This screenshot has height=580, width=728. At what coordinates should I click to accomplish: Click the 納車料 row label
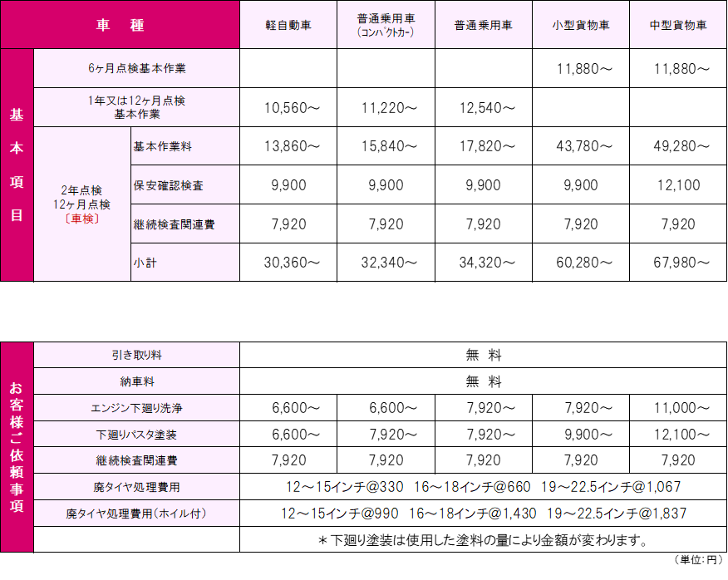136,381
